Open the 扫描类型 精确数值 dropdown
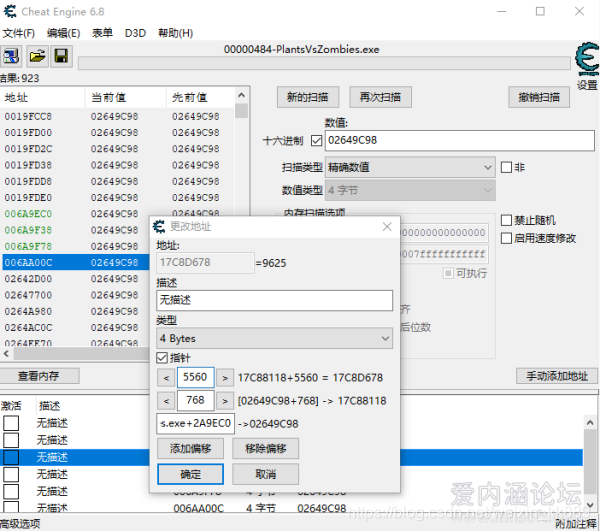This screenshot has width=600, height=531. pyautogui.click(x=410, y=167)
